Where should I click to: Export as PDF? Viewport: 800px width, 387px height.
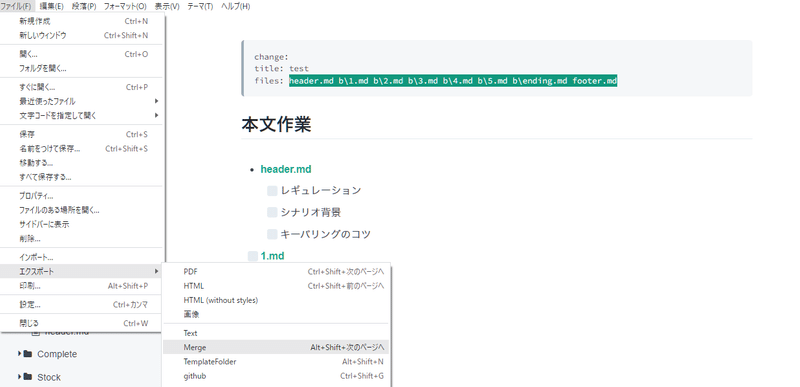pyautogui.click(x=276, y=272)
